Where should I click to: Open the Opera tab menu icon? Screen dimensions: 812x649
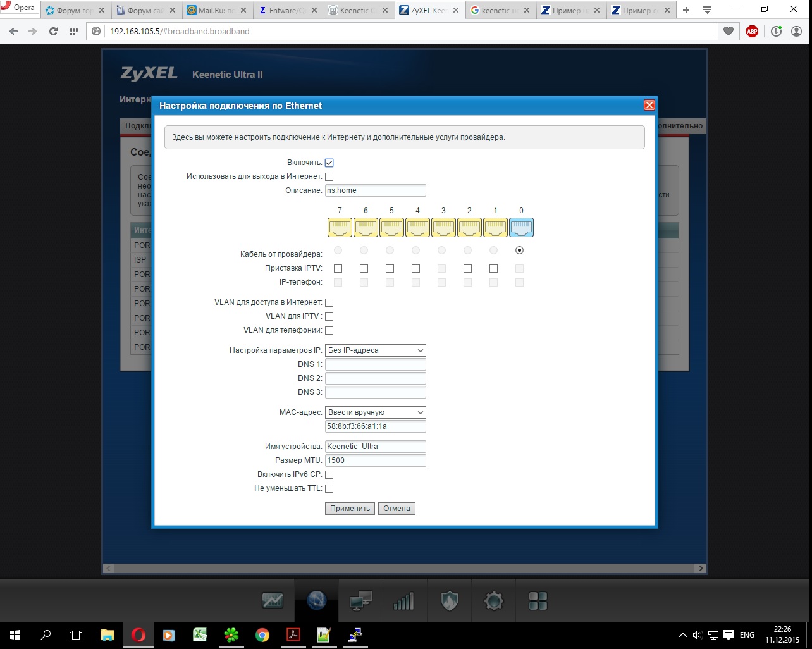pos(708,10)
